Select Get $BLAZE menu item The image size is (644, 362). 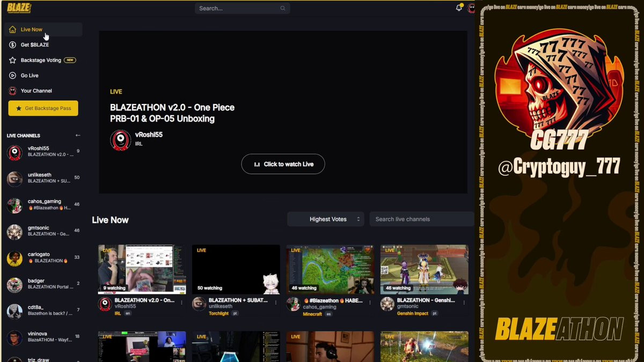(35, 45)
